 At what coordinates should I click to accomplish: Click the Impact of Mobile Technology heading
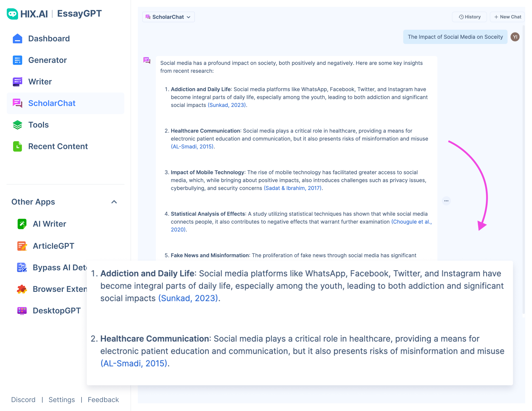[x=207, y=172]
